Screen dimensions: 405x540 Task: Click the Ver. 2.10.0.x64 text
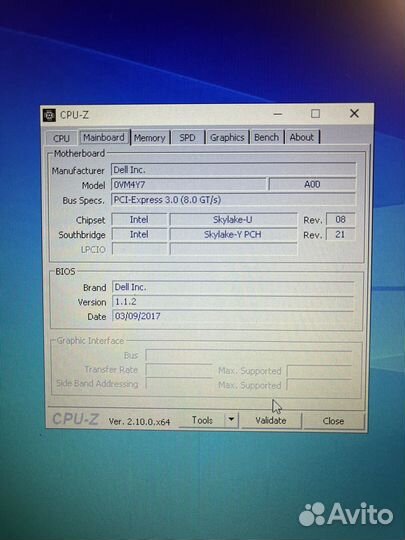click(139, 422)
